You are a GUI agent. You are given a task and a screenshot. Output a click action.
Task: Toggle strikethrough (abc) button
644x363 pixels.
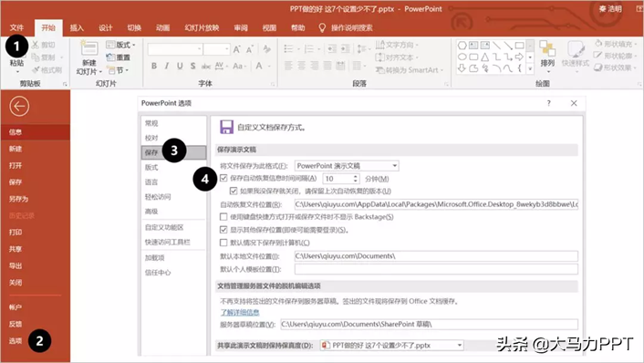(x=206, y=66)
